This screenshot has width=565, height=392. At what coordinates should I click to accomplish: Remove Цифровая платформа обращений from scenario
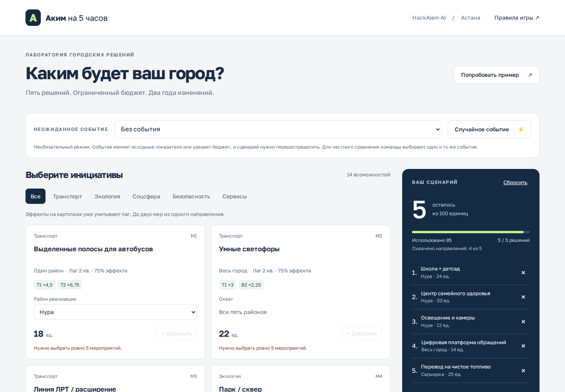(x=523, y=346)
